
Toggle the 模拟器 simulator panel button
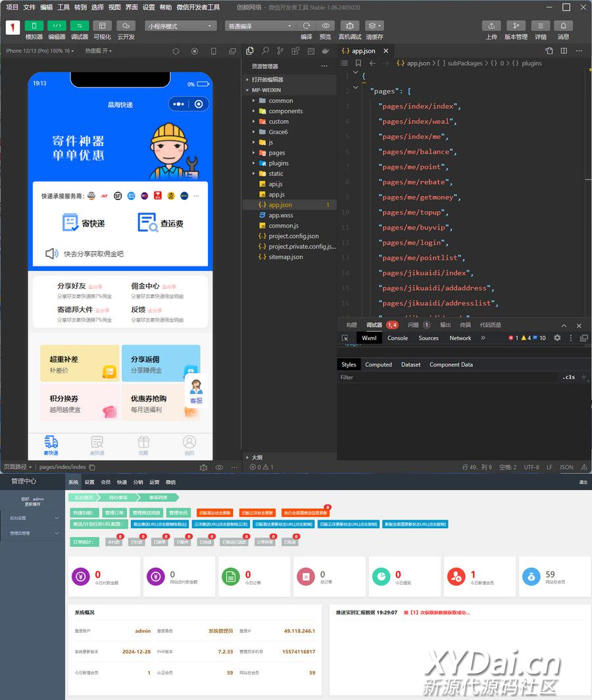point(34,26)
